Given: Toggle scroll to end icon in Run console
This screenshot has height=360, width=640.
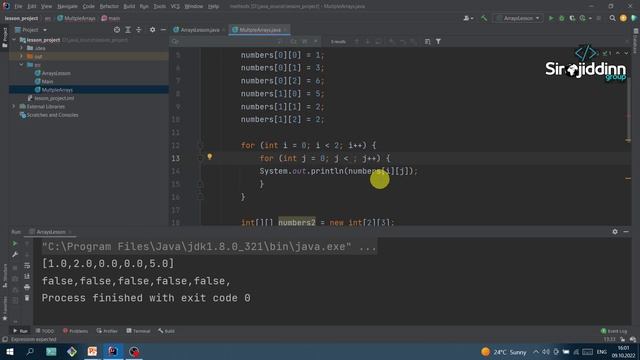Looking at the screenshot, I should 27,276.
